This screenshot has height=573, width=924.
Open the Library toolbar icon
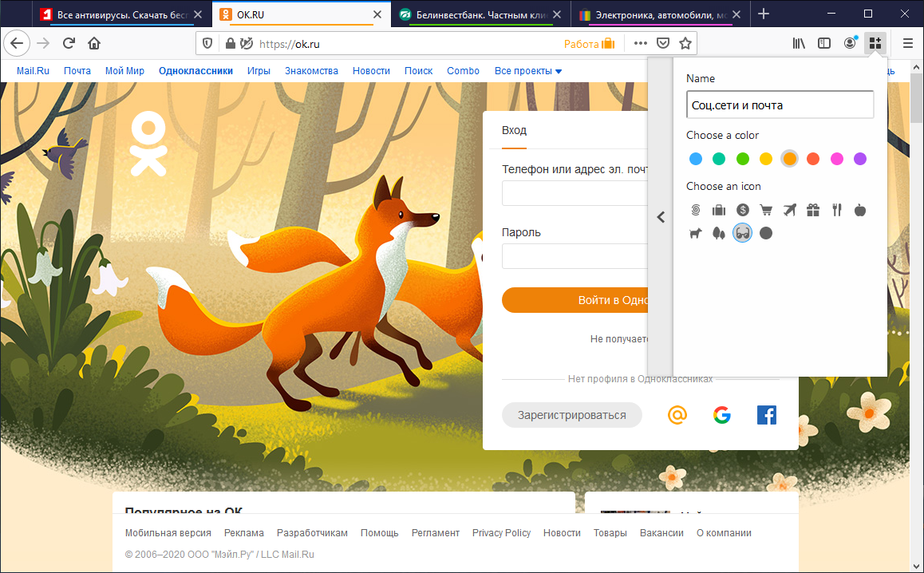(x=799, y=43)
